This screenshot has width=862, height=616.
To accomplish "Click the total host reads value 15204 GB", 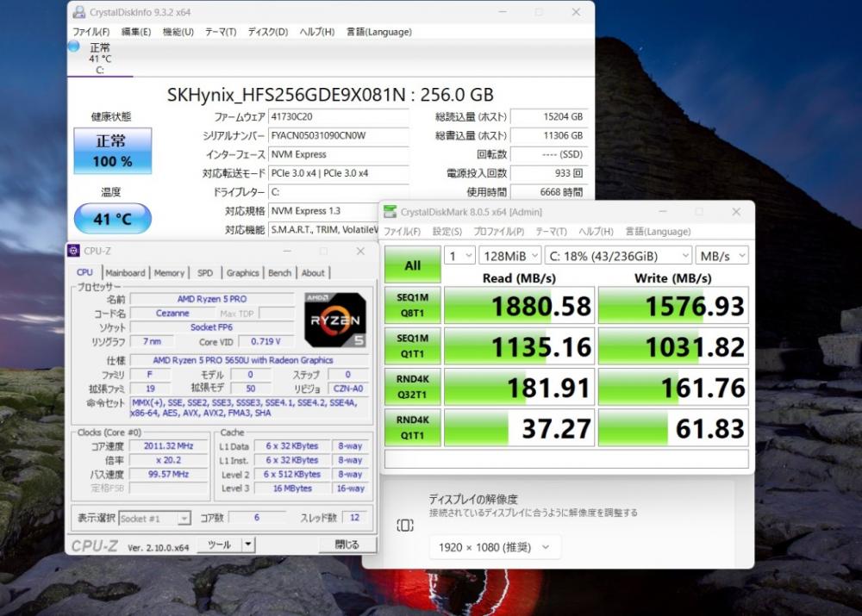I will [x=548, y=116].
